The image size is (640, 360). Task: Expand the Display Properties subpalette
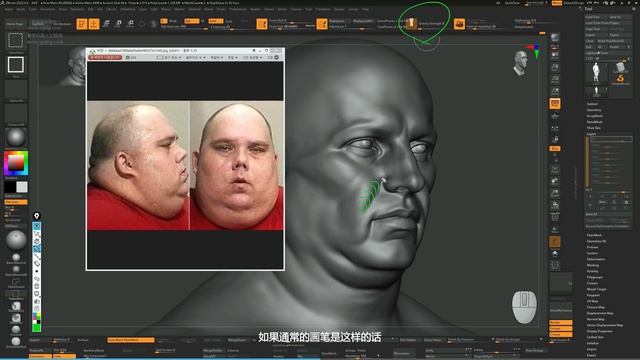tap(600, 331)
